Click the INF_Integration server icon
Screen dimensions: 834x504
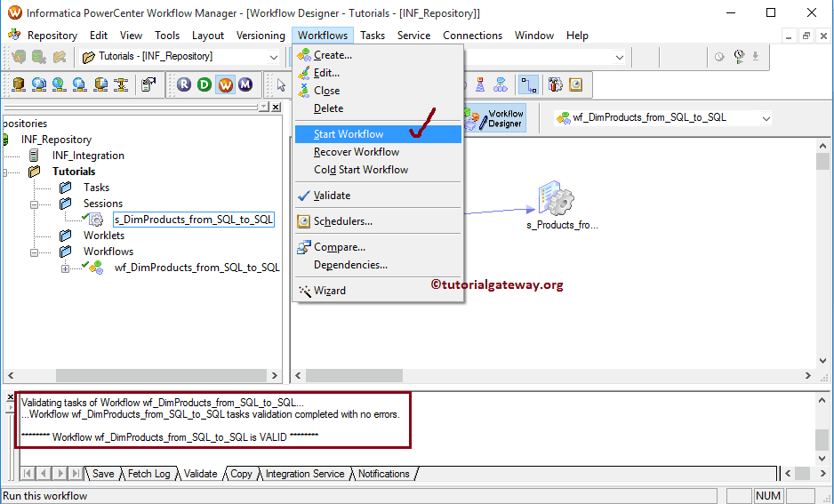(x=34, y=156)
